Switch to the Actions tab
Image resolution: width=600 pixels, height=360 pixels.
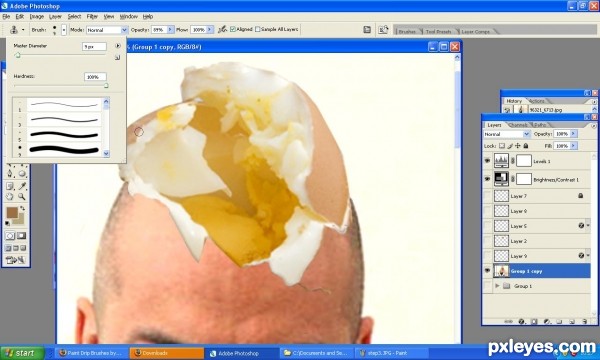(536, 101)
